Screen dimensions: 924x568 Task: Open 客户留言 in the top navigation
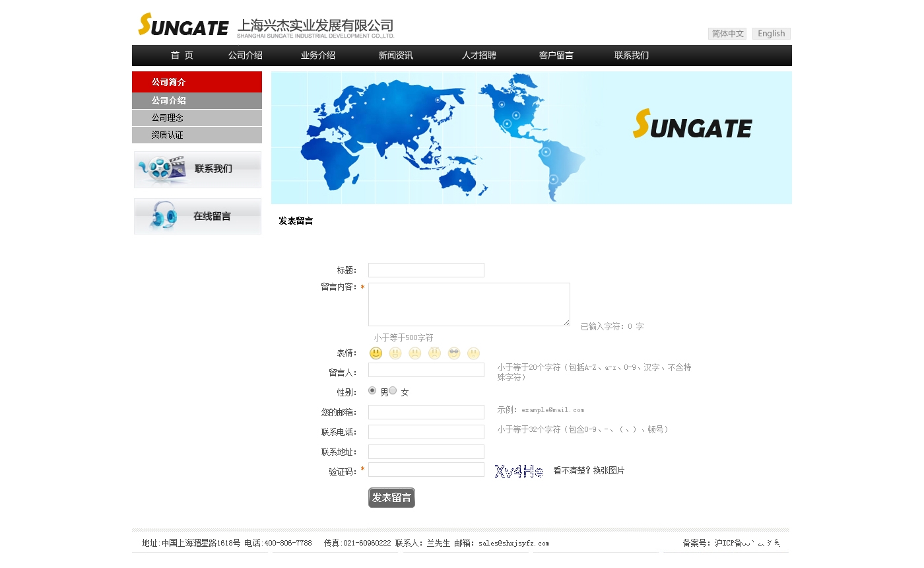(556, 55)
